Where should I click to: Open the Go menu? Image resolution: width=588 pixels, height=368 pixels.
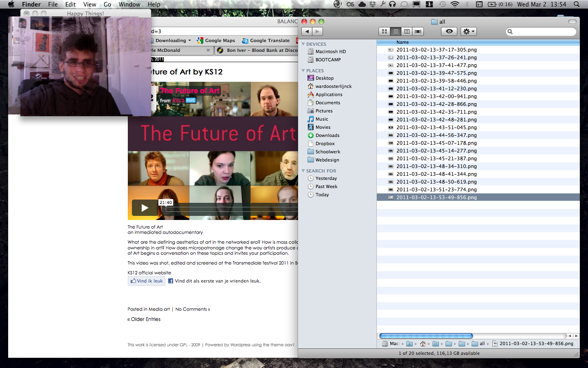click(x=107, y=4)
